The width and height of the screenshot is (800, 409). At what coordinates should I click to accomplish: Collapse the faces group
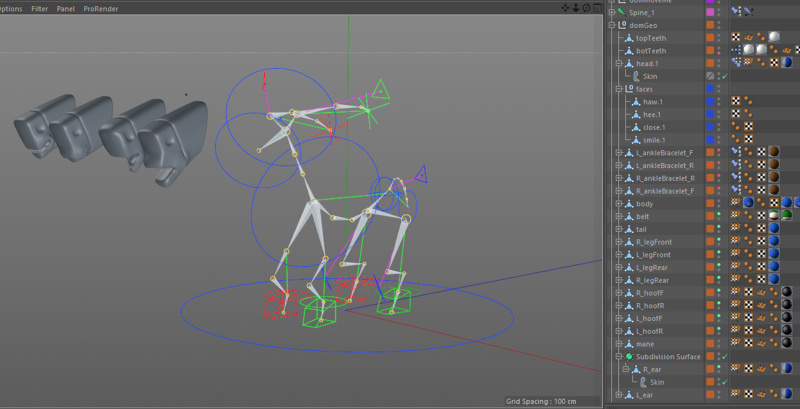pos(618,89)
